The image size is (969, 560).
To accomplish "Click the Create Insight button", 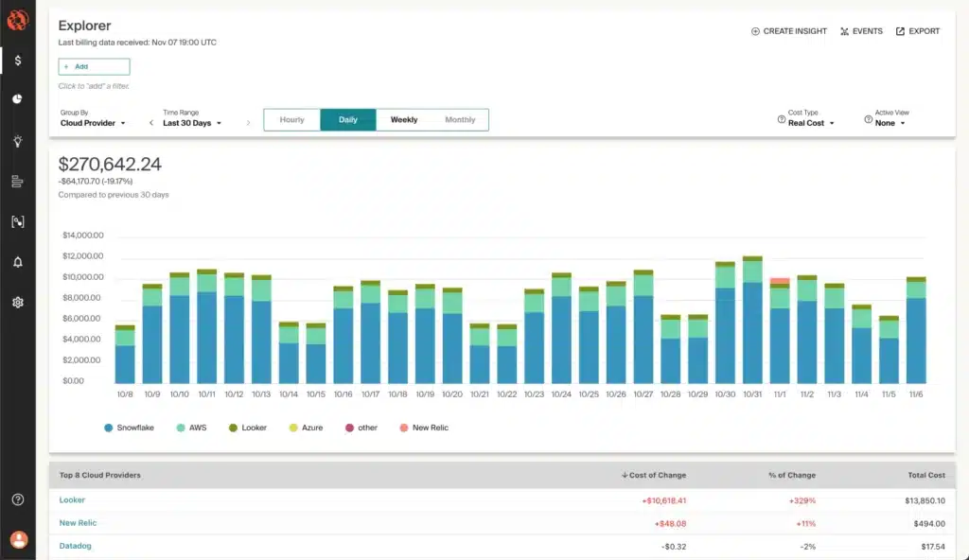I will (788, 31).
